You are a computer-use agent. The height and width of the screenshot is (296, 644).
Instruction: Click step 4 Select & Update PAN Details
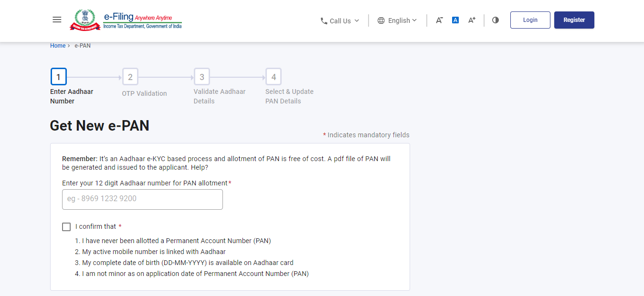(x=273, y=76)
